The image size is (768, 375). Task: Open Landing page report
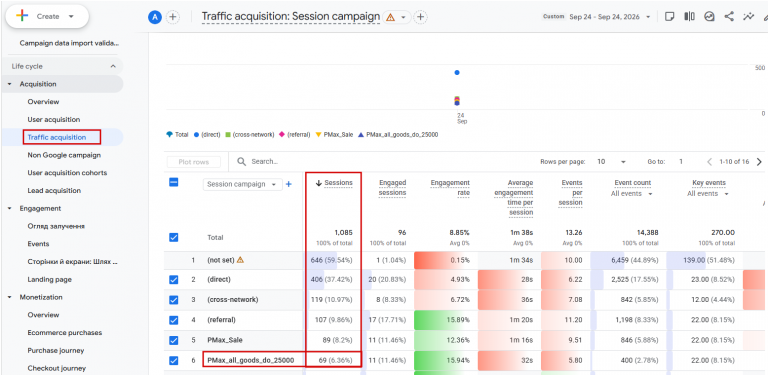pos(49,280)
